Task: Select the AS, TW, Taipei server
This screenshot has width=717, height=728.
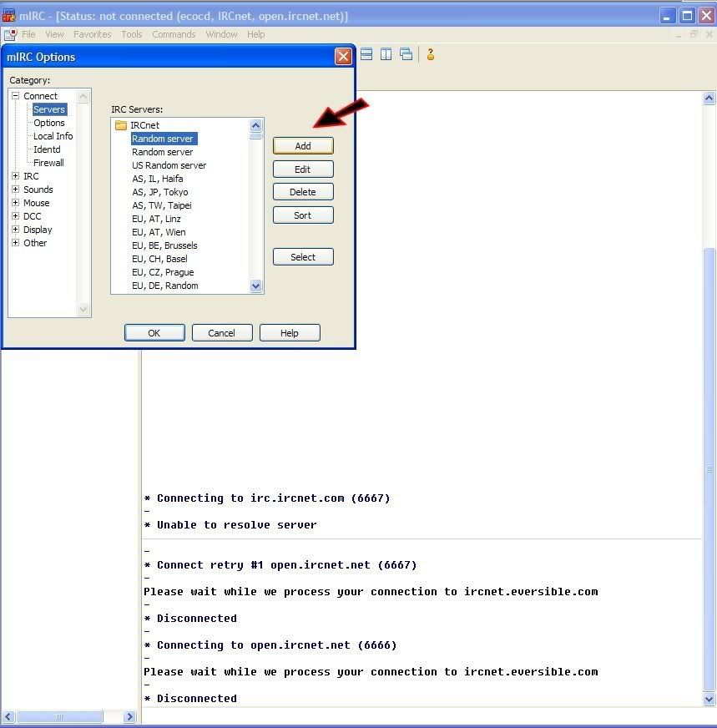Action: (161, 205)
